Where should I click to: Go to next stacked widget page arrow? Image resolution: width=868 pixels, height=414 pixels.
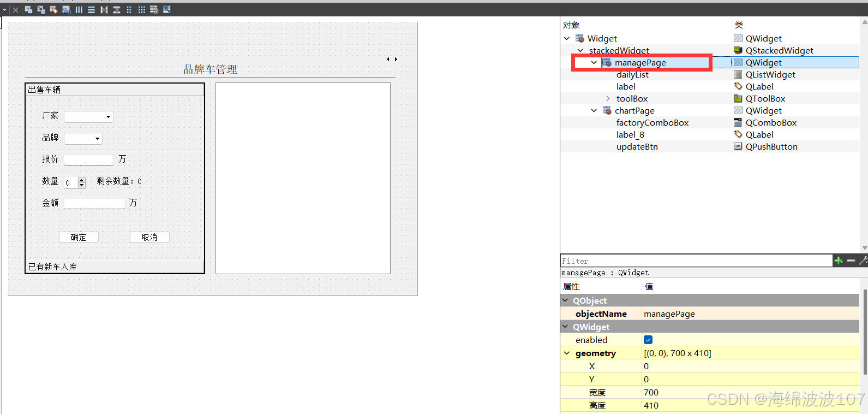click(396, 59)
